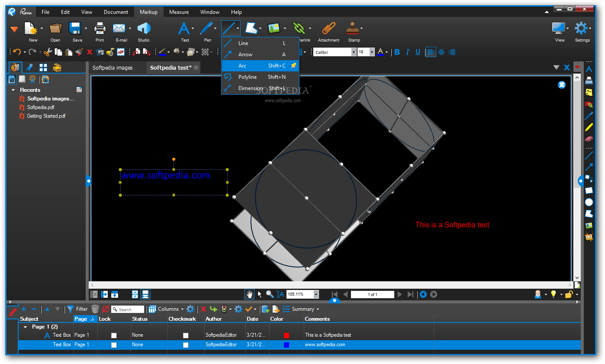Sort by the Author column header
This screenshot has width=605, height=364.
[x=225, y=319]
